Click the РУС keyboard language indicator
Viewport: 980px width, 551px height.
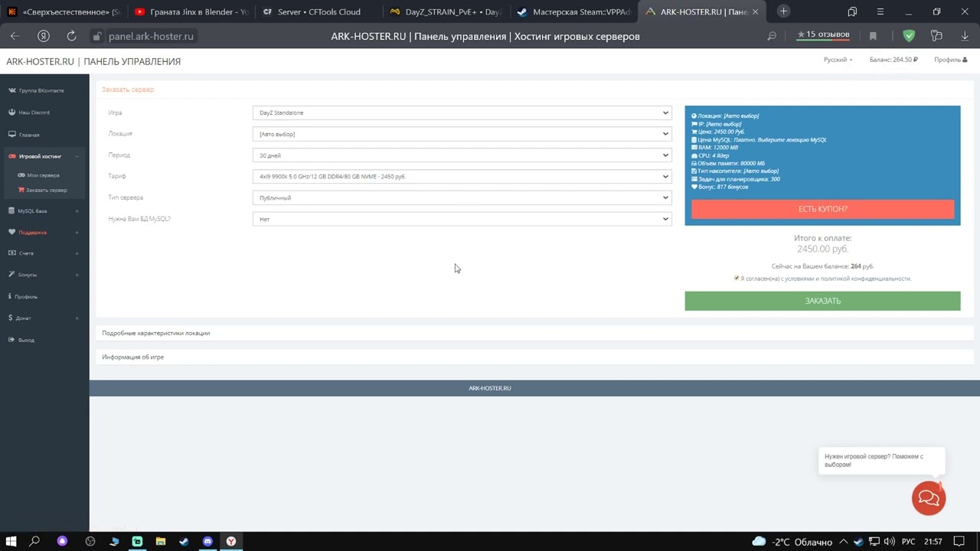point(908,542)
